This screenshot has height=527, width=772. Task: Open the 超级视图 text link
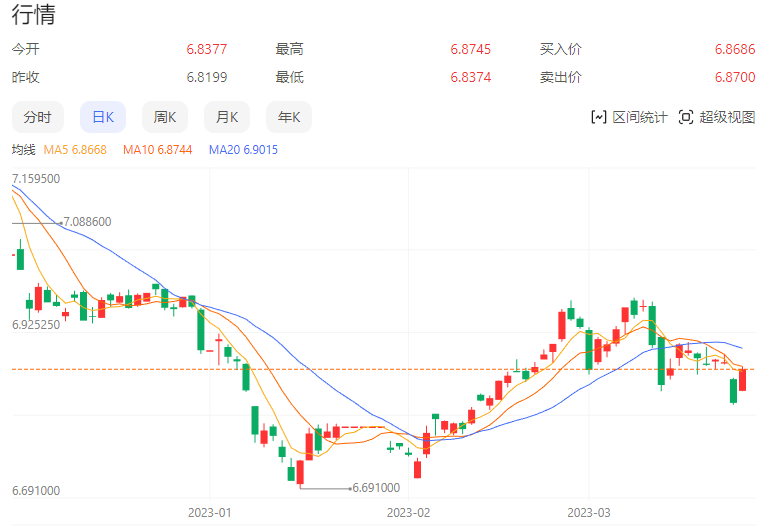[x=727, y=117]
